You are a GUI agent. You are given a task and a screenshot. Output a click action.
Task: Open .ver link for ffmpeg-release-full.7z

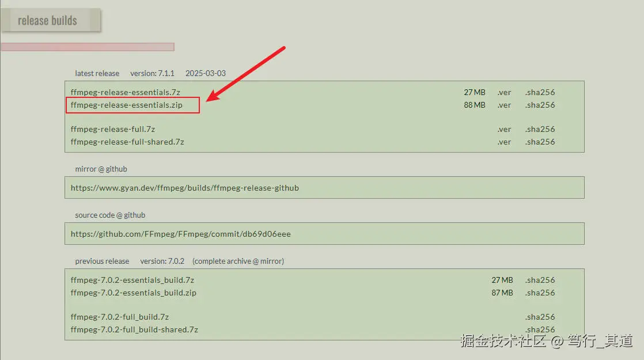point(504,129)
